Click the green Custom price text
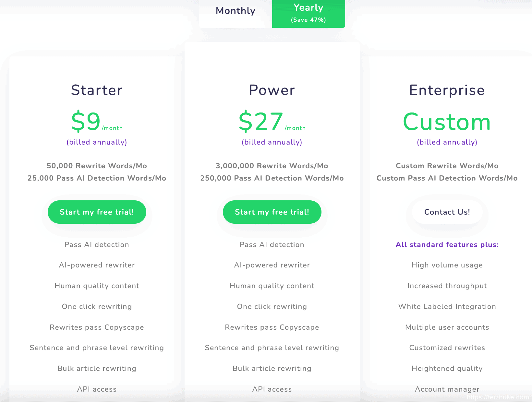This screenshot has width=532, height=402. pos(447,122)
